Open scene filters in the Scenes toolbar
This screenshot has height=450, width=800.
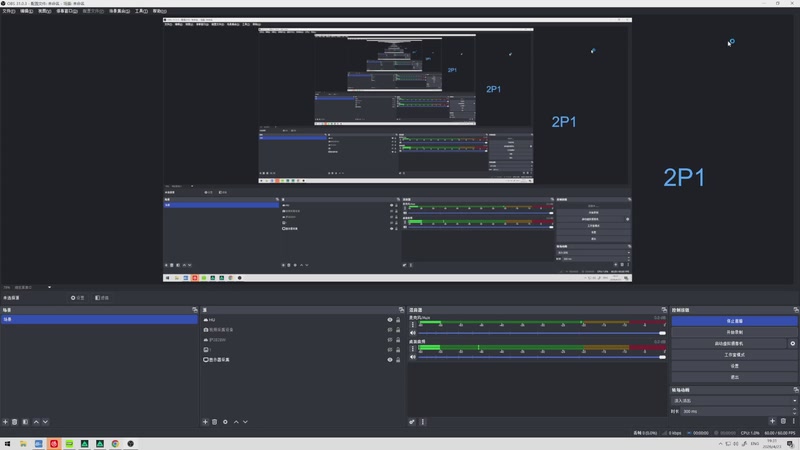tap(25, 422)
